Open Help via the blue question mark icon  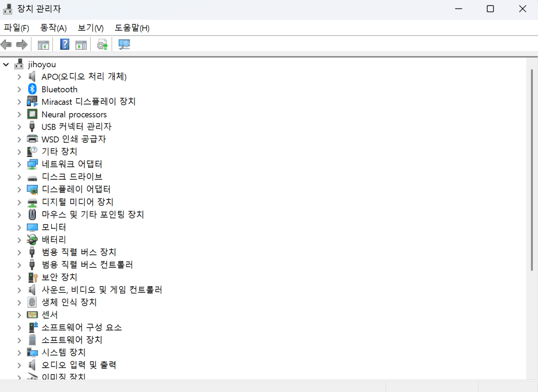[x=65, y=44]
